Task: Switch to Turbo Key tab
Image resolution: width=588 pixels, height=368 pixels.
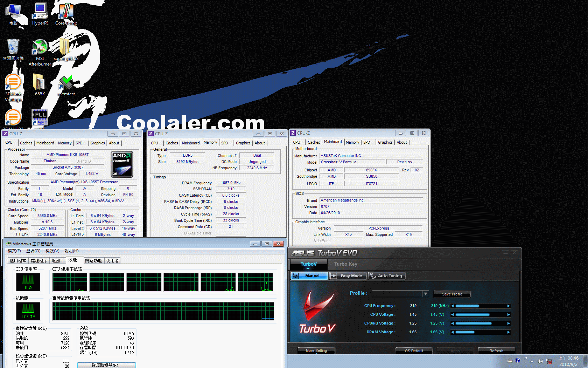Action: tap(345, 264)
